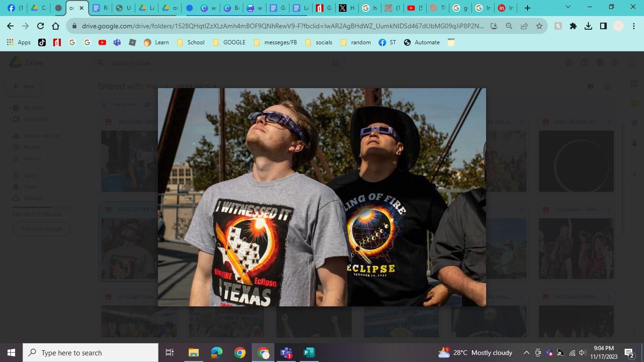Viewport: 644px width, 362px height.
Task: Open Computers in Drive sidebar
Action: 36,119
